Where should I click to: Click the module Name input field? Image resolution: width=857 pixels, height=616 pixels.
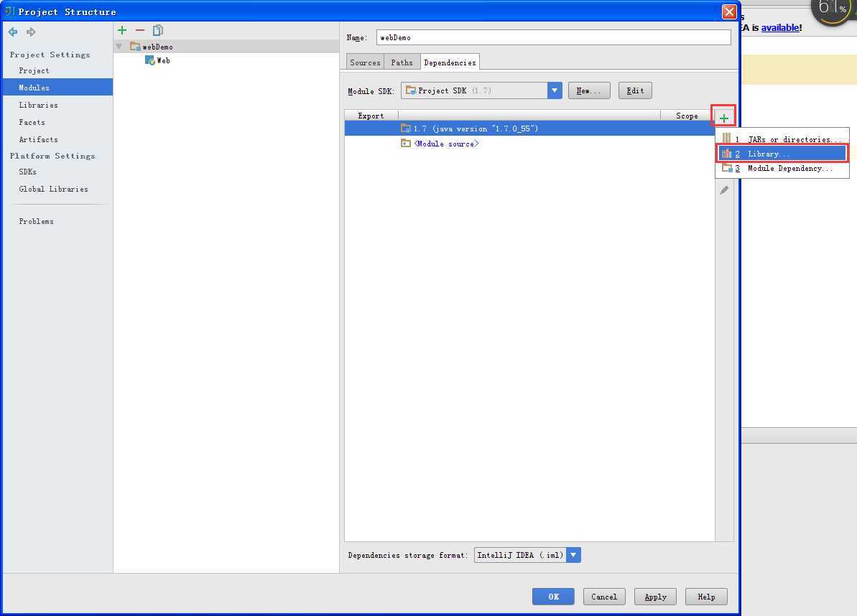coord(553,37)
